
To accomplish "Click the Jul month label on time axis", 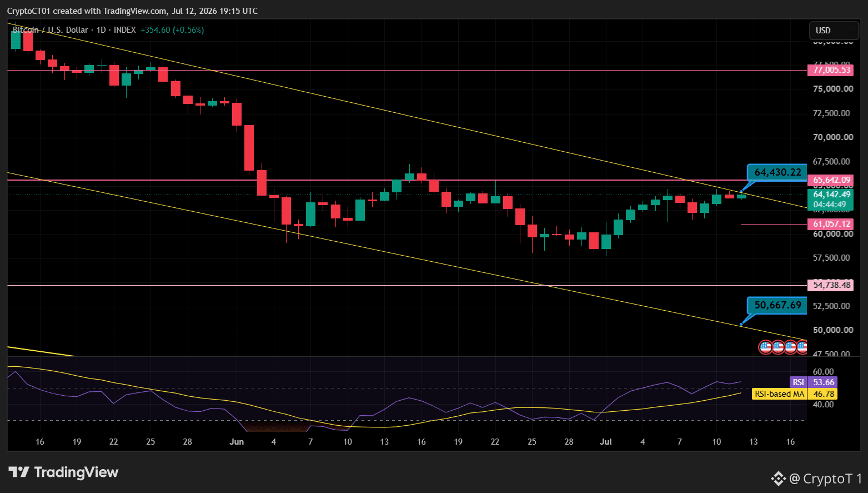I will click(606, 442).
